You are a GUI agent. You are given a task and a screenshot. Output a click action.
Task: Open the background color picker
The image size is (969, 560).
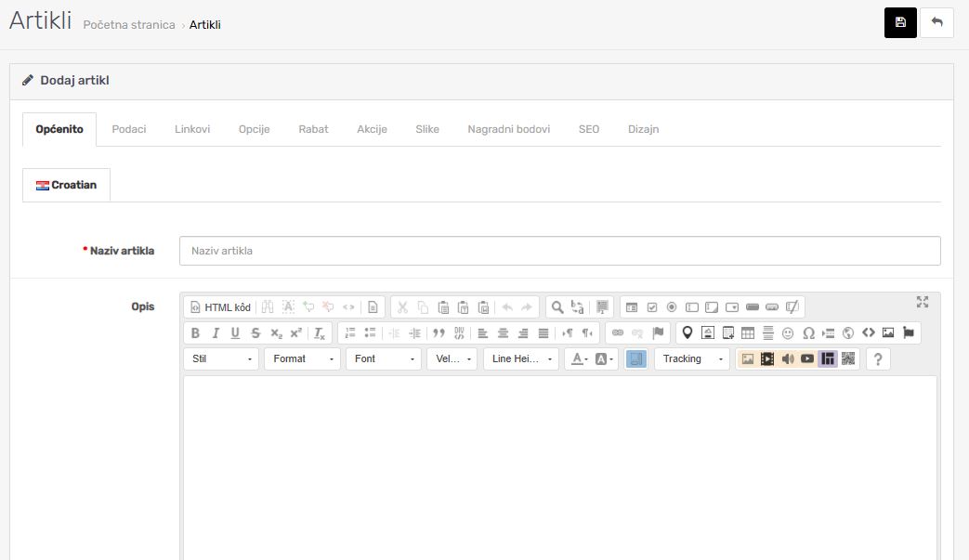click(604, 358)
